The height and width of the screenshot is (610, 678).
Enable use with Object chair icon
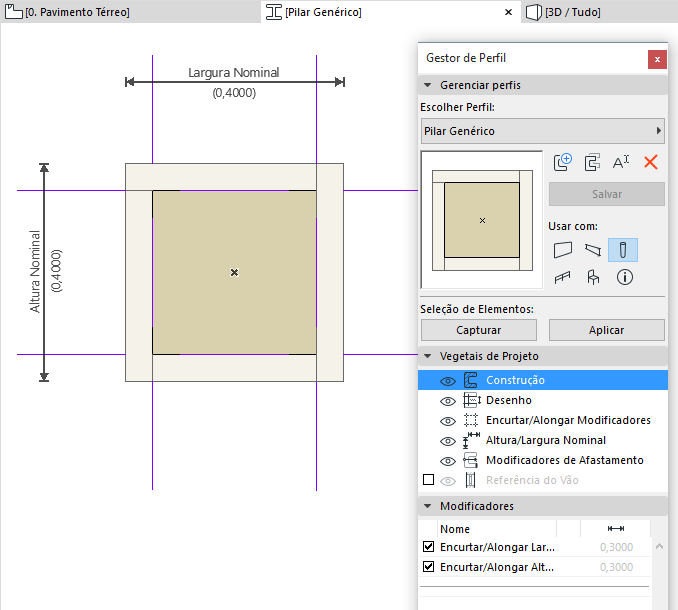[593, 278]
